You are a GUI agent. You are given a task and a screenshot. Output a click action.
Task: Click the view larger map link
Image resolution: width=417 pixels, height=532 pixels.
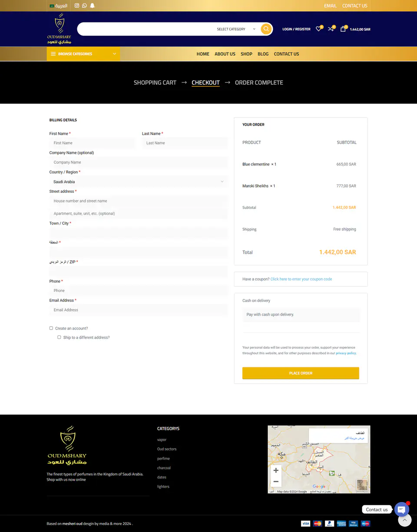pyautogui.click(x=354, y=438)
